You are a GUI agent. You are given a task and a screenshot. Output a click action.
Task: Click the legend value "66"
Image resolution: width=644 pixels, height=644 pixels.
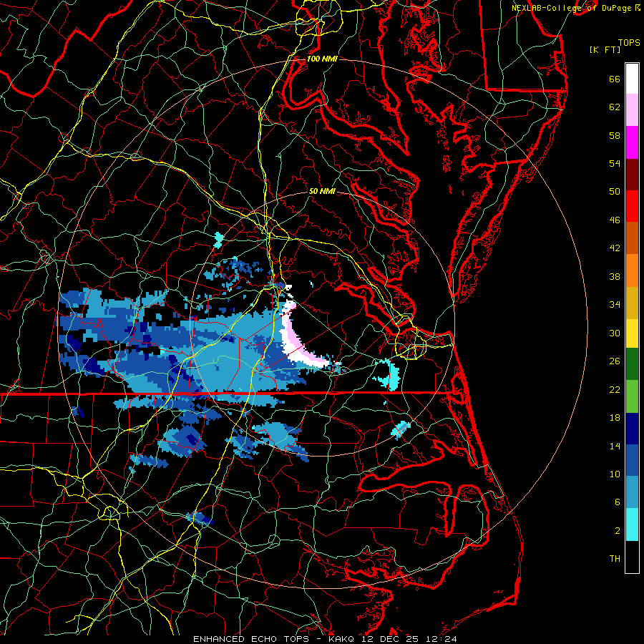(615, 79)
